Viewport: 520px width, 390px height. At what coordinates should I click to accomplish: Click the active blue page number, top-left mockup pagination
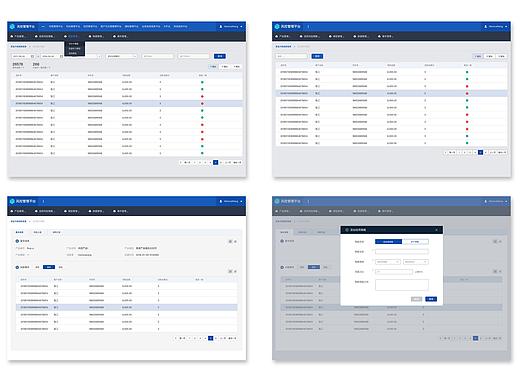point(216,162)
